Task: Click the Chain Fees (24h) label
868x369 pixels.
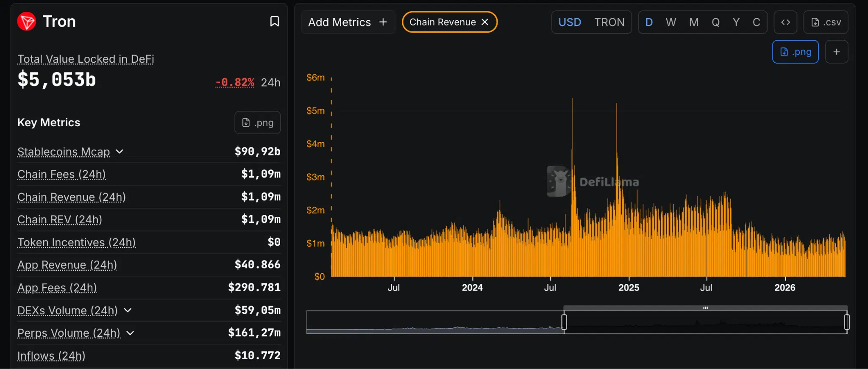Action: point(62,174)
